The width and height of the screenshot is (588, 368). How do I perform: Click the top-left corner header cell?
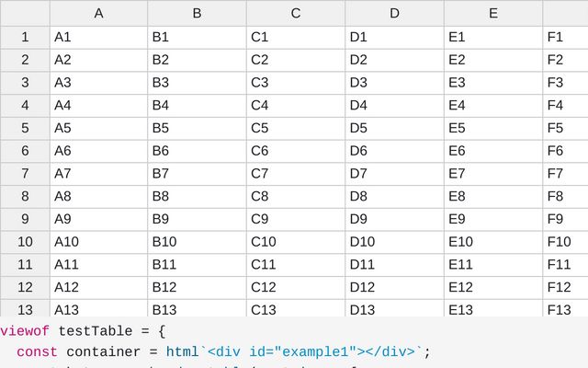pyautogui.click(x=25, y=13)
